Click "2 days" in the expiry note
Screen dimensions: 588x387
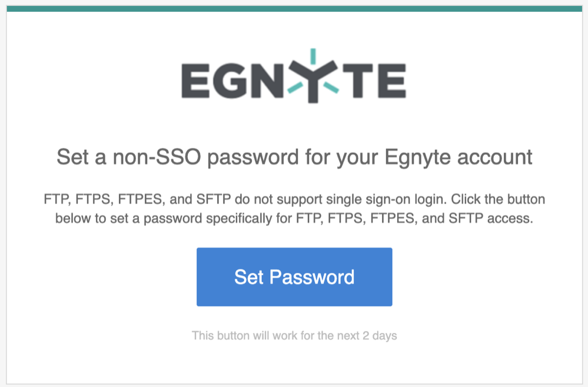coord(380,336)
